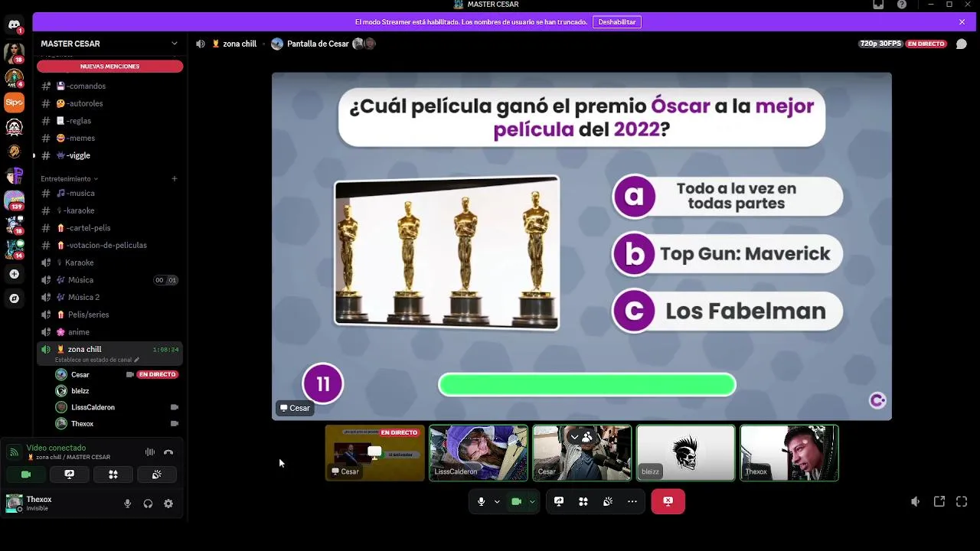This screenshot has height=551, width=980.
Task: Deafen using the headphones icon
Action: click(x=148, y=504)
